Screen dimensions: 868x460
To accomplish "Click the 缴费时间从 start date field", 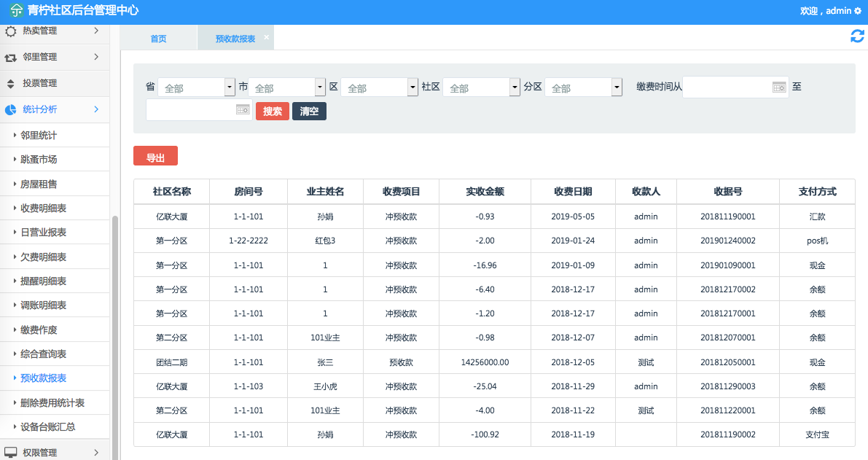I will [x=735, y=87].
